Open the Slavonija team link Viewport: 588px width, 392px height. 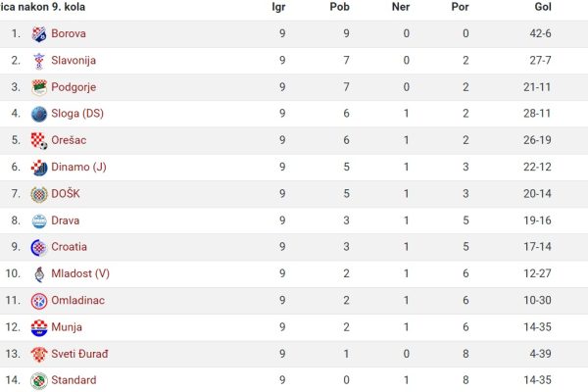[x=73, y=60]
